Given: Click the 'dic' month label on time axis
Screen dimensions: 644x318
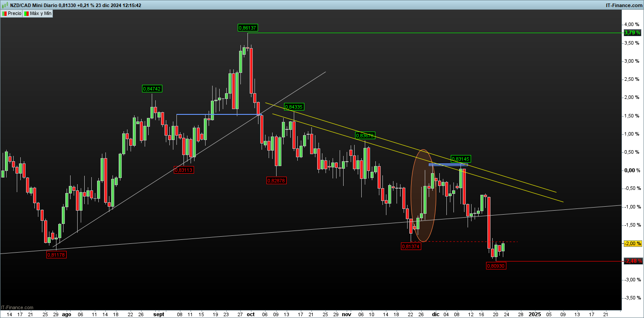Looking at the screenshot, I should 436,314.
